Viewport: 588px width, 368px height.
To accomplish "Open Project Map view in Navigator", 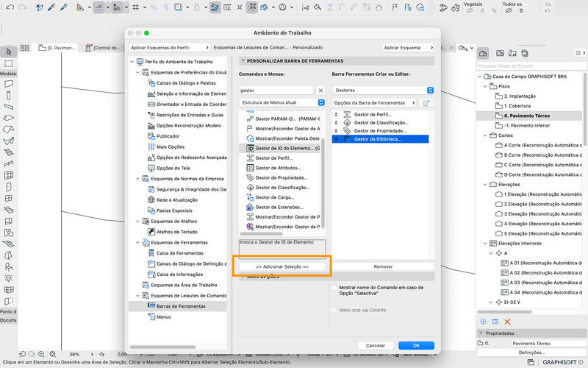I will 483,53.
